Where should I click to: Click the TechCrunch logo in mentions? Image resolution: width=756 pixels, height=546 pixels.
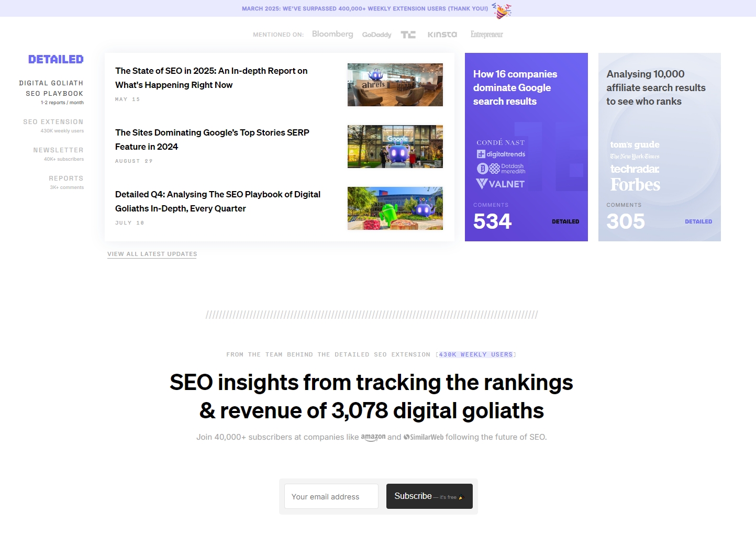tap(408, 35)
